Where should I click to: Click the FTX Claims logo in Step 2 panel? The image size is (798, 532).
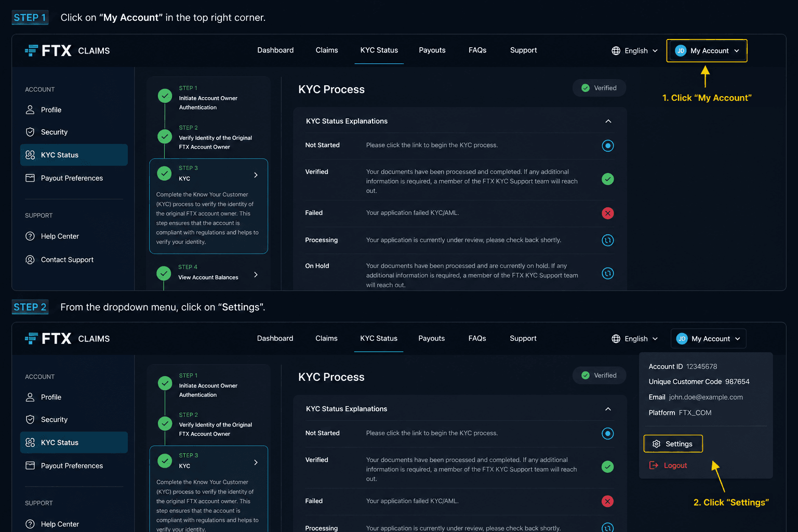[x=67, y=338]
